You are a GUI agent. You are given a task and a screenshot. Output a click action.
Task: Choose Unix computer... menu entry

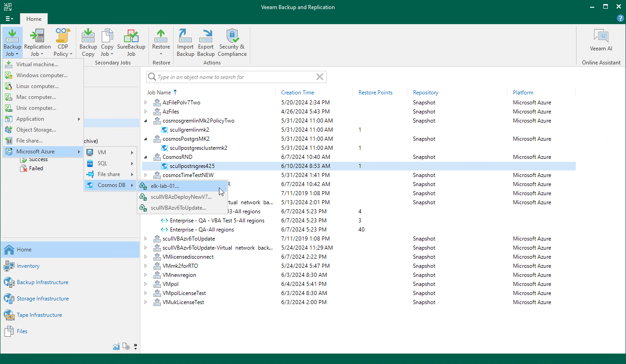click(43, 108)
